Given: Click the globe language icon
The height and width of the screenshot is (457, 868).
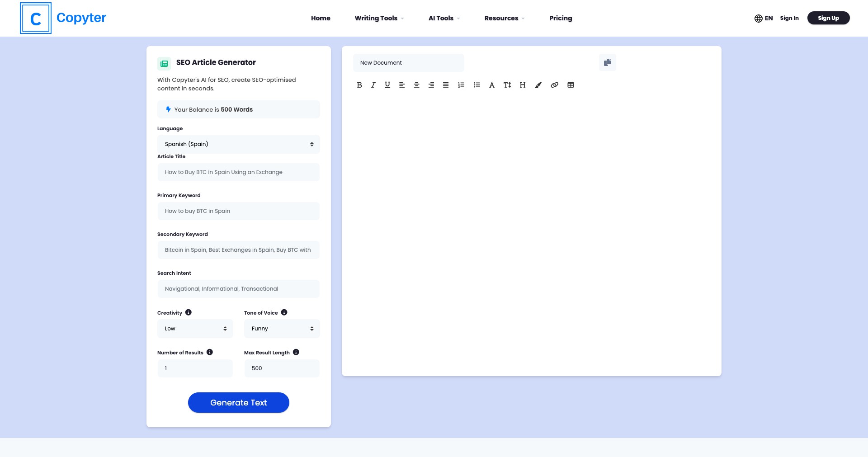Looking at the screenshot, I should click(759, 19).
